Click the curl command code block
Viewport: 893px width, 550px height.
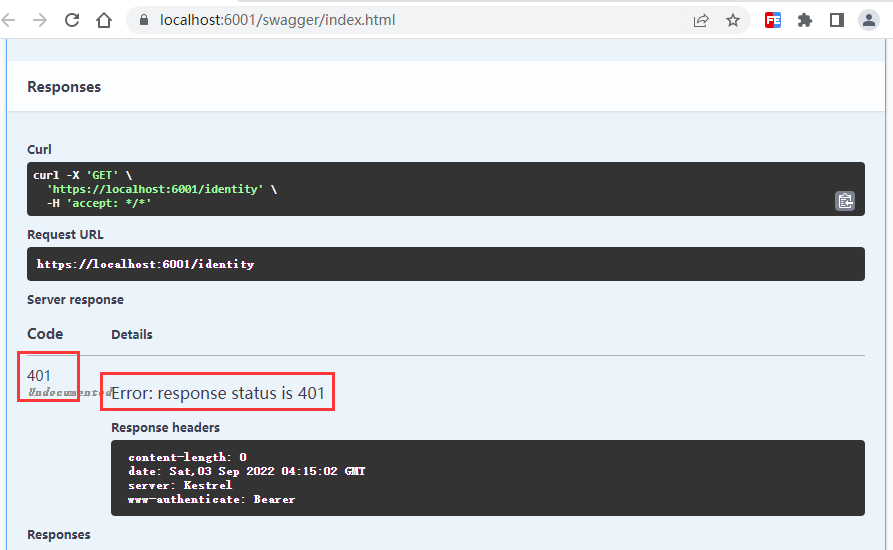click(430, 189)
